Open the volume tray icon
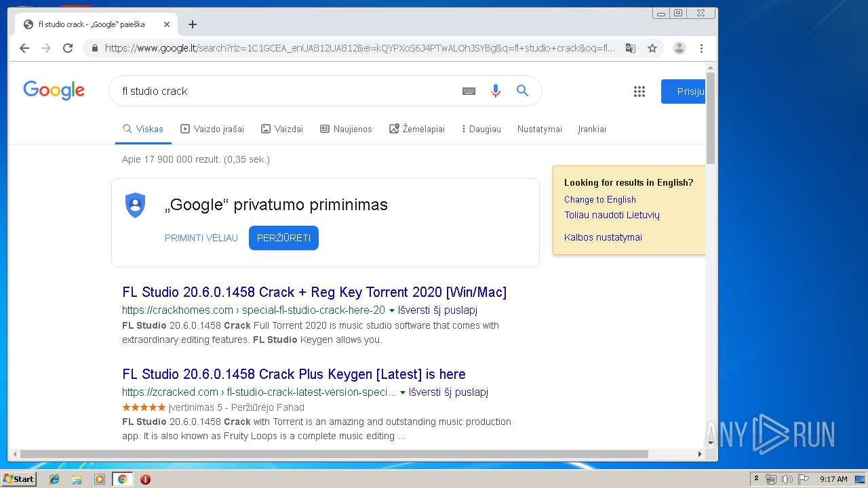The image size is (868, 488). pos(787,479)
